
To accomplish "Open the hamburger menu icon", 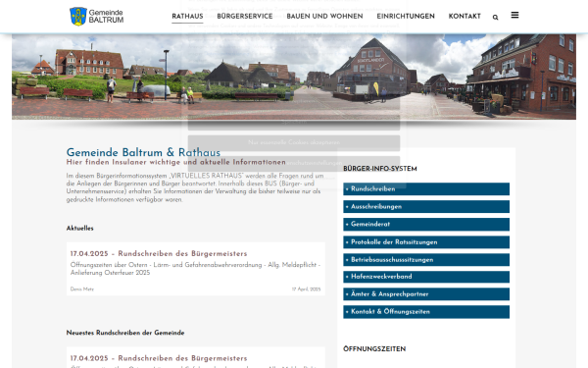I will (514, 15).
